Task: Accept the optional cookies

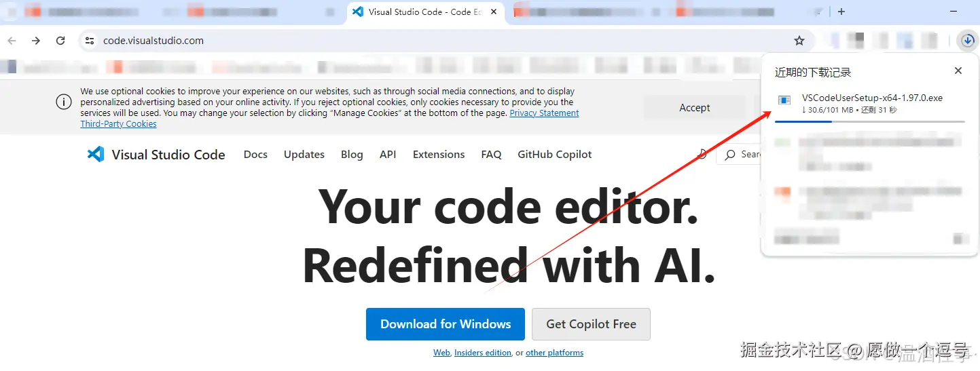Action: [x=694, y=108]
